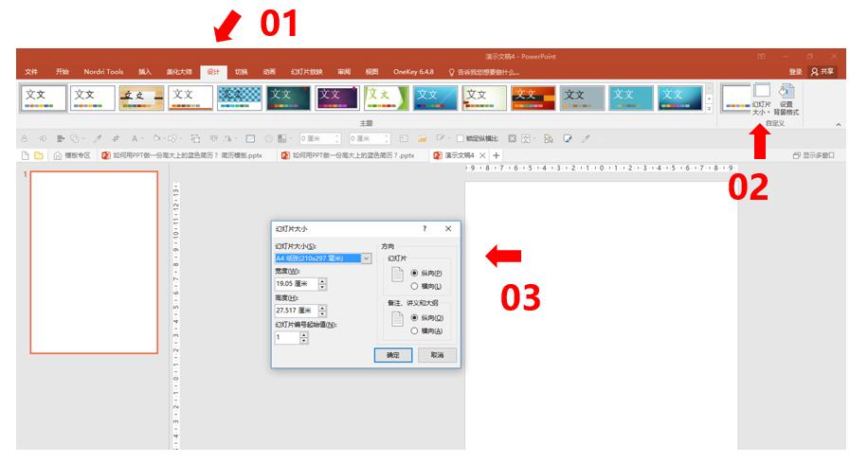This screenshot has width=868, height=463.
Task: Click the lightbulb tell-me search box
Action: 483,72
